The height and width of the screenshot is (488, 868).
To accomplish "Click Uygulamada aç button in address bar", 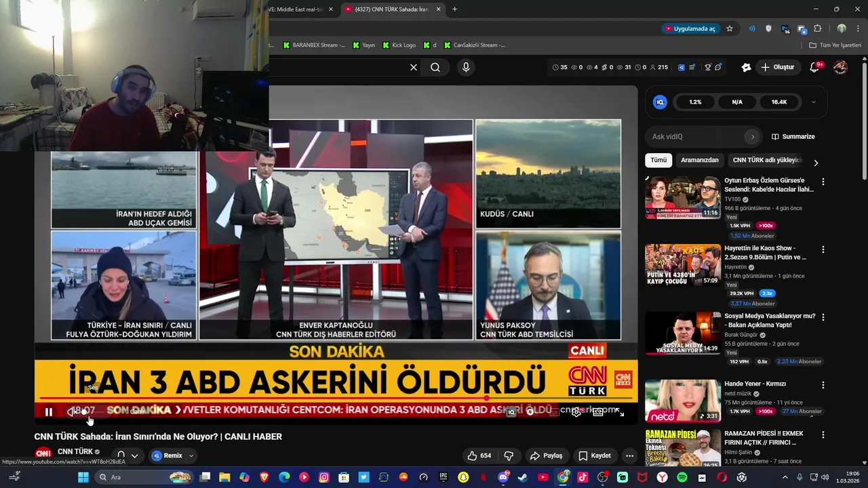I will tap(690, 28).
